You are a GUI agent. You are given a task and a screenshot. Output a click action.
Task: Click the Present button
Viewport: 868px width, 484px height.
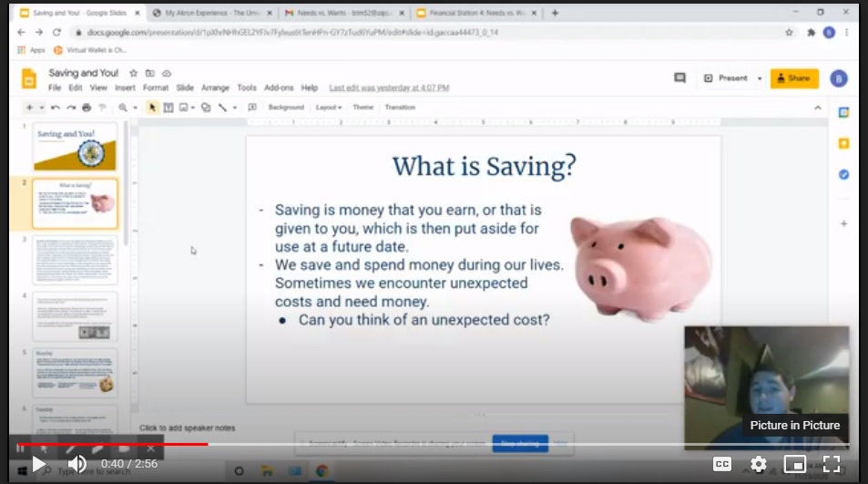pyautogui.click(x=726, y=78)
